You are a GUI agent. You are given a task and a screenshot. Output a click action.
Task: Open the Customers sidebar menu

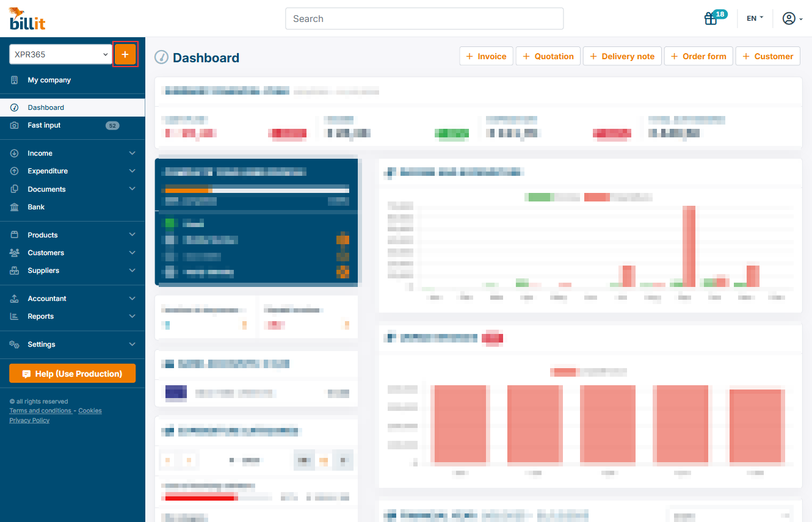[46, 253]
